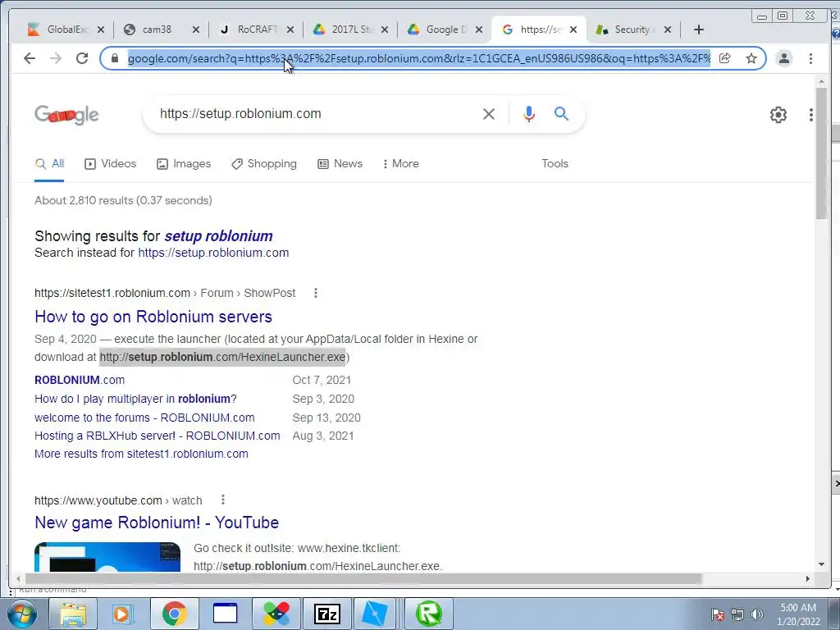Click the scroll right arrow
The width and height of the screenshot is (840, 630).
coord(808,578)
